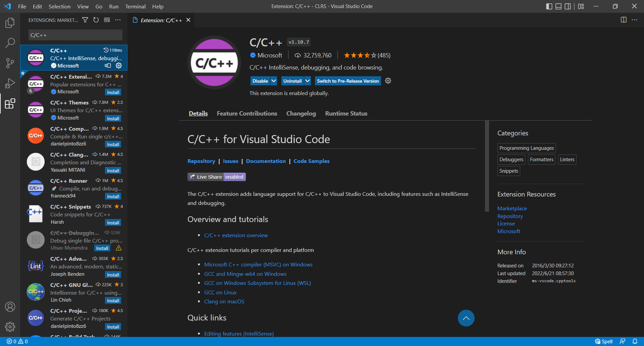
Task: Select the Debuggers category tag
Action: [x=511, y=160]
